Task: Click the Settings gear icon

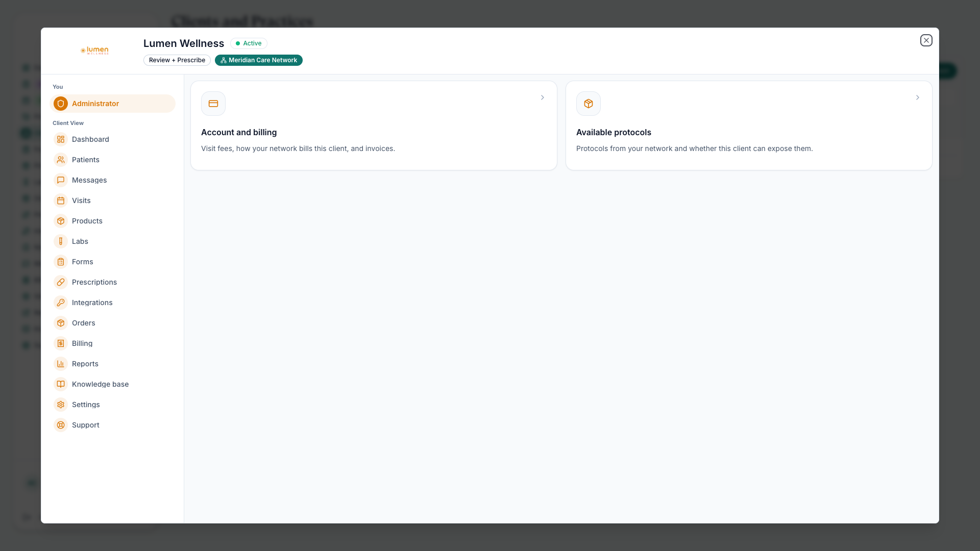Action: pyautogui.click(x=61, y=405)
